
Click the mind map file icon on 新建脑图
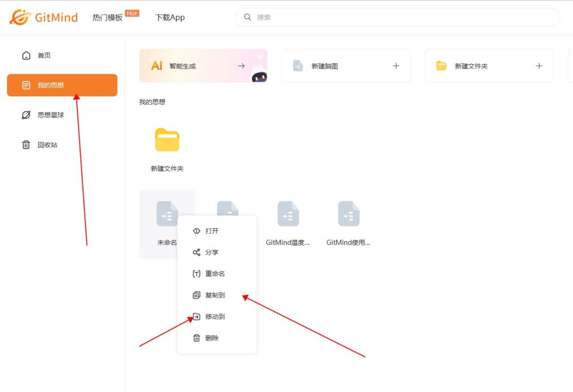298,66
